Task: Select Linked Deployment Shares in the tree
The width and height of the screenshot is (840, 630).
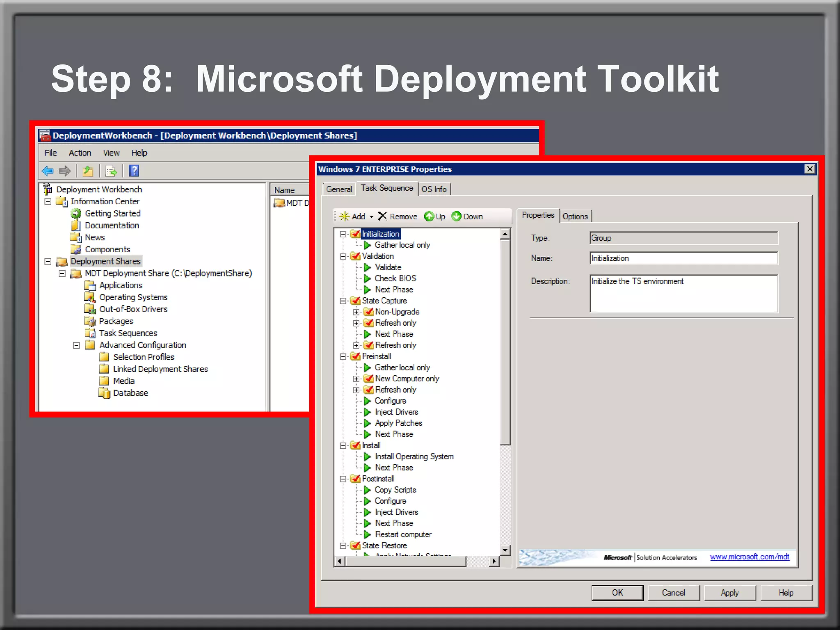Action: [160, 369]
